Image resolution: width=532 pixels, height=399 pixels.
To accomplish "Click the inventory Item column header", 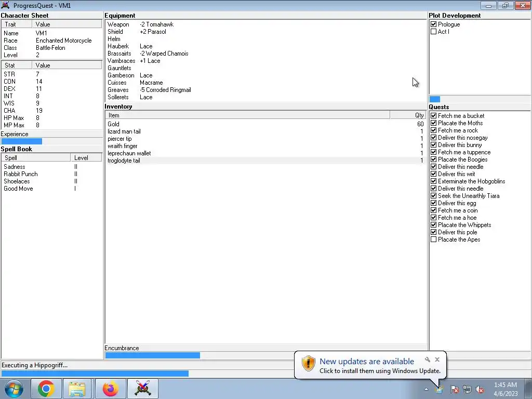I will [x=248, y=115].
